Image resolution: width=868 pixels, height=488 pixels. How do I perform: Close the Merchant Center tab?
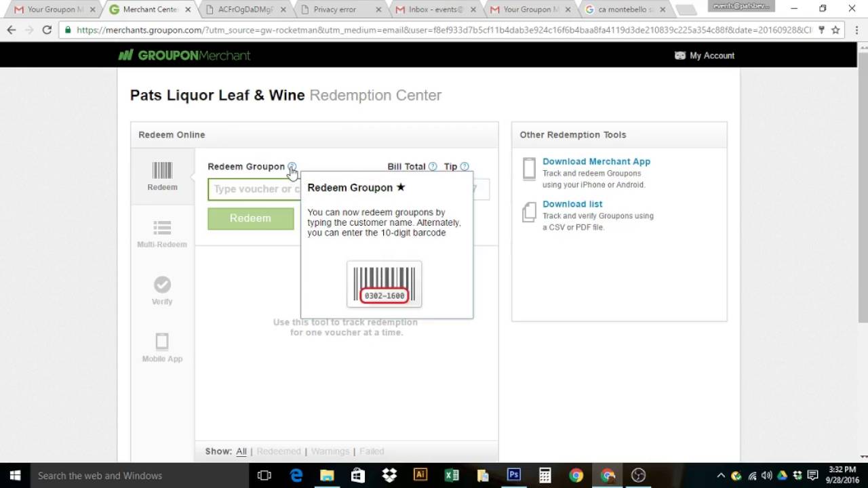coord(188,9)
